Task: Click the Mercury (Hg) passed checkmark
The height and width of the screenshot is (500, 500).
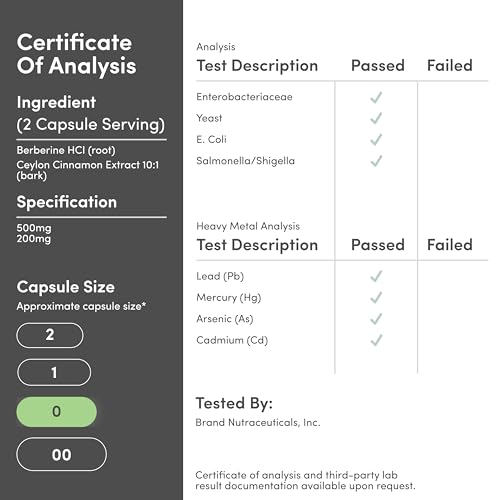Action: 376,298
